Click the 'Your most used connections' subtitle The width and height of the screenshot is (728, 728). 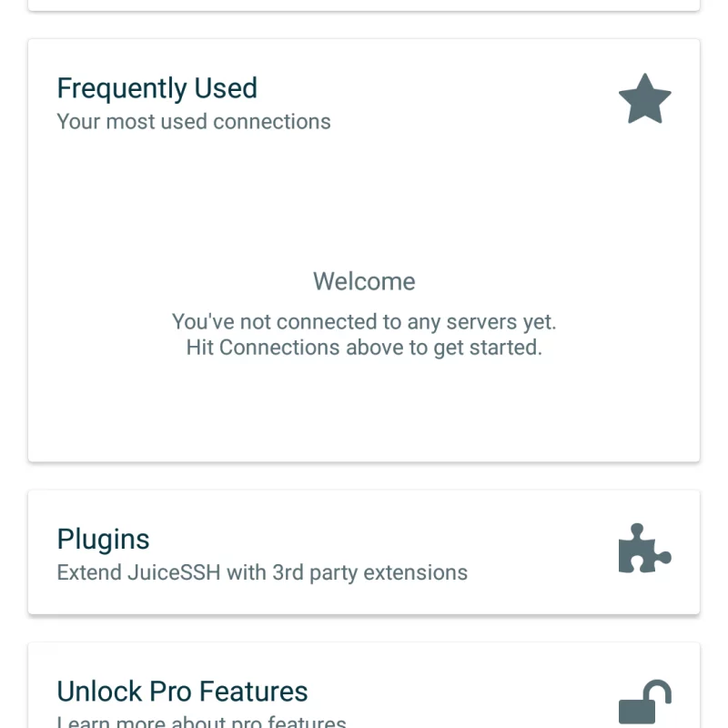point(194,122)
